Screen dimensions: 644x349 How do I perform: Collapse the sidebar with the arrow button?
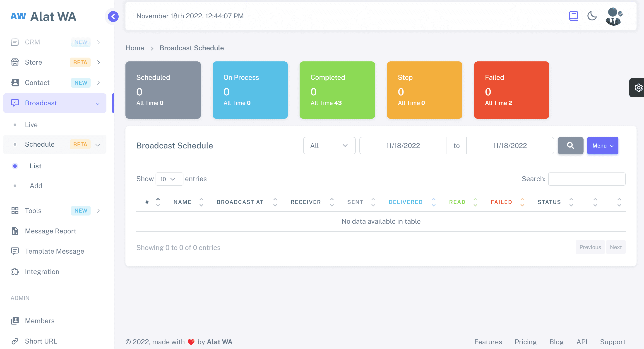pos(113,17)
